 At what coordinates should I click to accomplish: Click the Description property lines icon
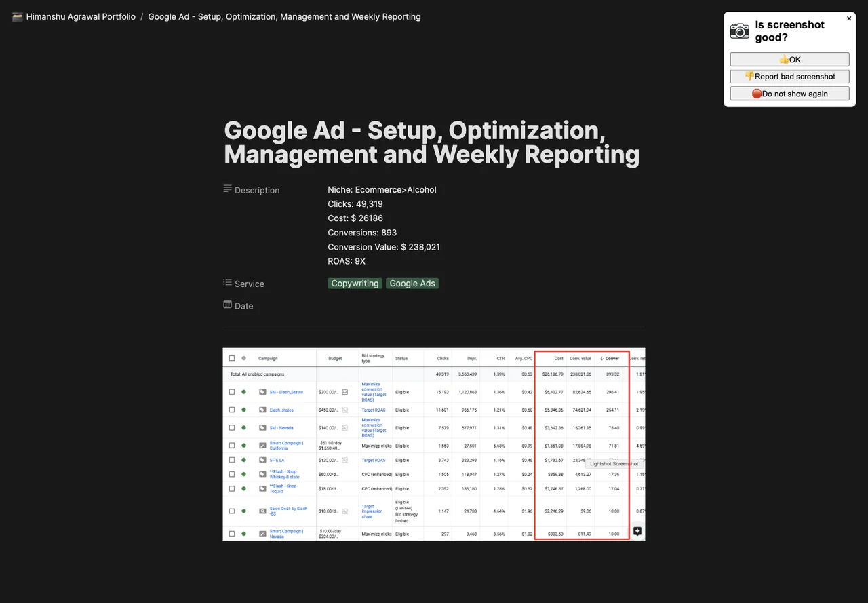pyautogui.click(x=228, y=189)
